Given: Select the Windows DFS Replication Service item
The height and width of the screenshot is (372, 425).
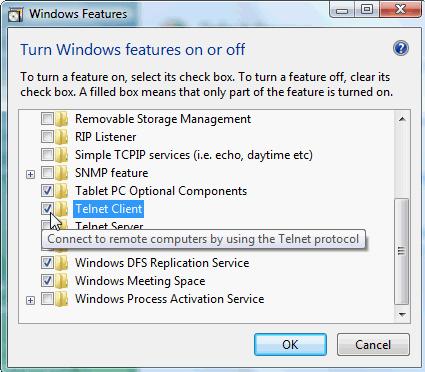Looking at the screenshot, I should click(162, 263).
